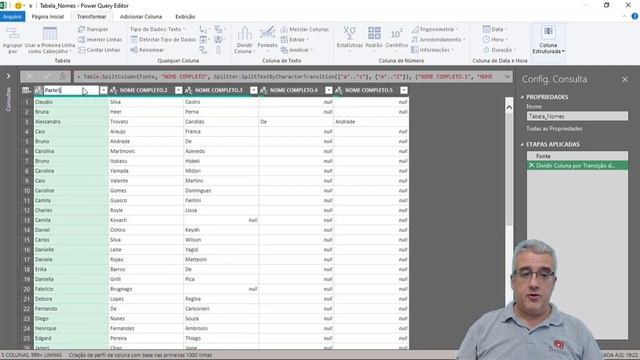This screenshot has width=640, height=360.
Task: Click NOME COMPLETO.3 data type icon
Action: (189, 90)
